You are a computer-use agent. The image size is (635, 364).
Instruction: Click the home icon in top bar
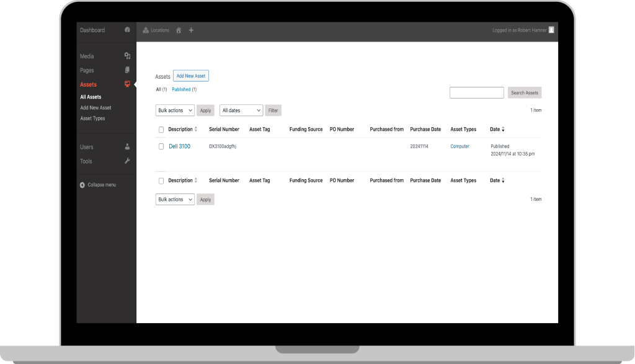point(179,30)
